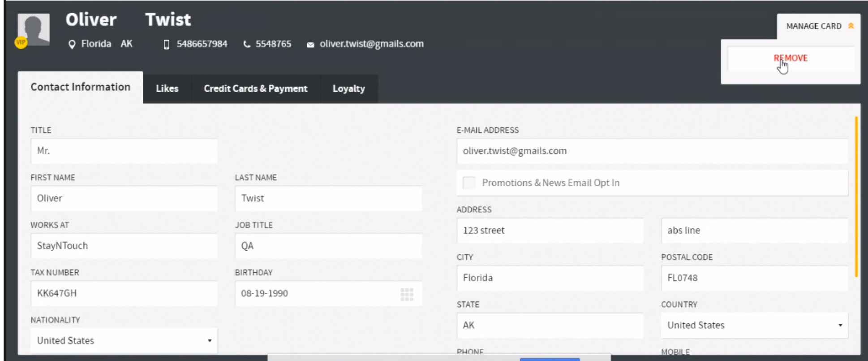The width and height of the screenshot is (868, 361).
Task: Click mobile number 5486657984 in header
Action: point(202,44)
